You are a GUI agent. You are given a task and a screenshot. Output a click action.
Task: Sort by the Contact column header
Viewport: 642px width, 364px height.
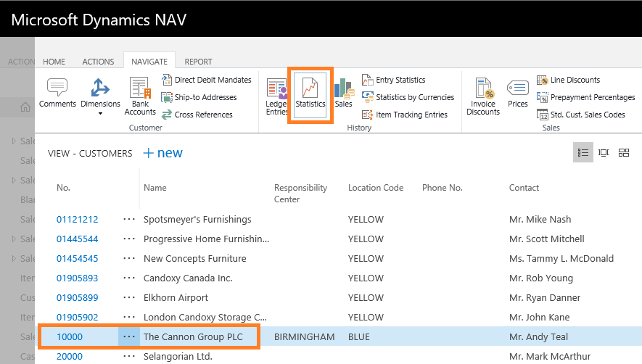(524, 188)
